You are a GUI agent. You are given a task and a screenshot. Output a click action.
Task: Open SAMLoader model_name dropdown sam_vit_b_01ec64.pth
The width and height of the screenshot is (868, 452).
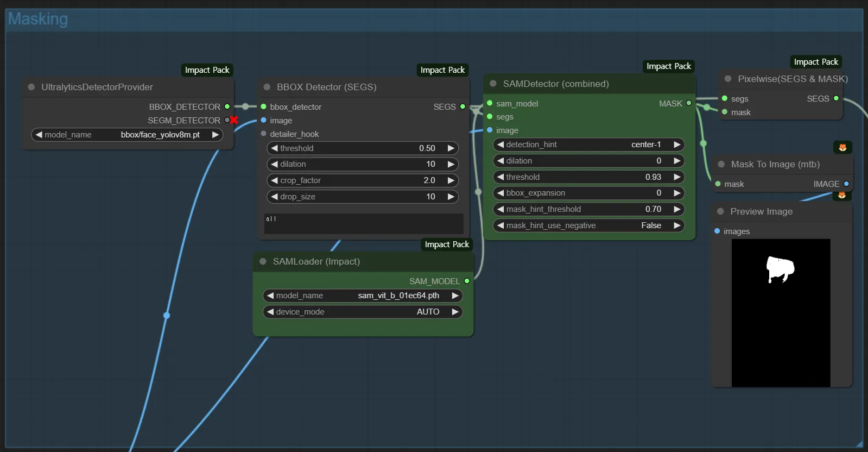click(363, 296)
